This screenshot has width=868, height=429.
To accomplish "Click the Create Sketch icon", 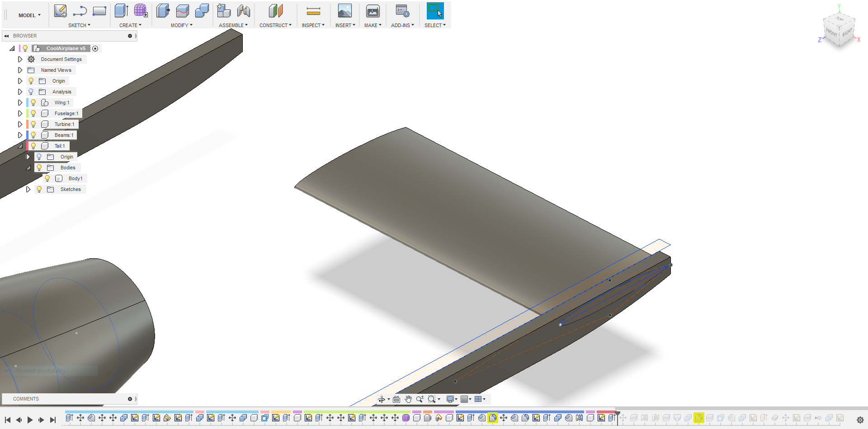I will click(x=60, y=11).
